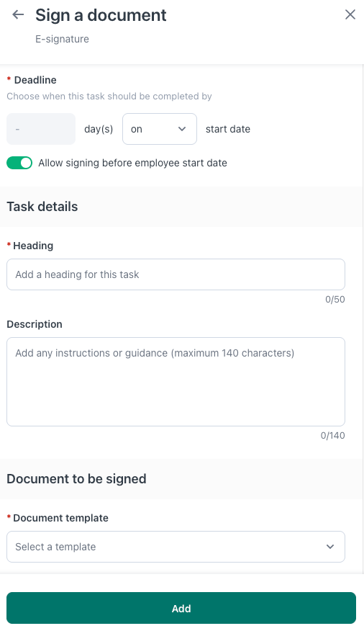Image resolution: width=364 pixels, height=631 pixels.
Task: Click the green Add button
Action: point(181,608)
